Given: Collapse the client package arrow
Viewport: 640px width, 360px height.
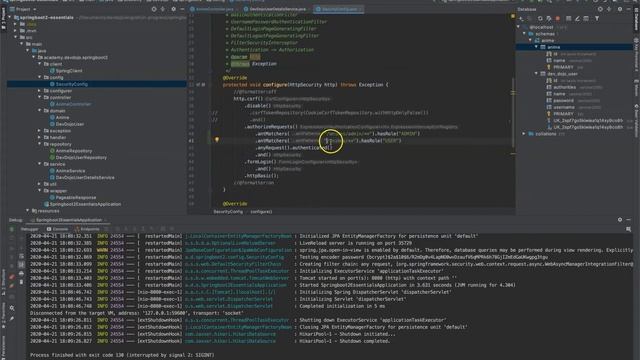Looking at the screenshot, I should 40,64.
